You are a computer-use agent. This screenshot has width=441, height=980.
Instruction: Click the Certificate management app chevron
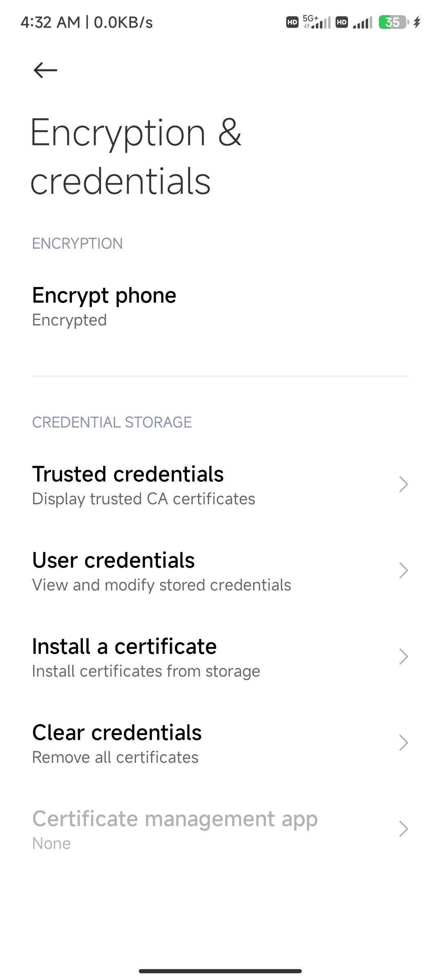tap(403, 829)
